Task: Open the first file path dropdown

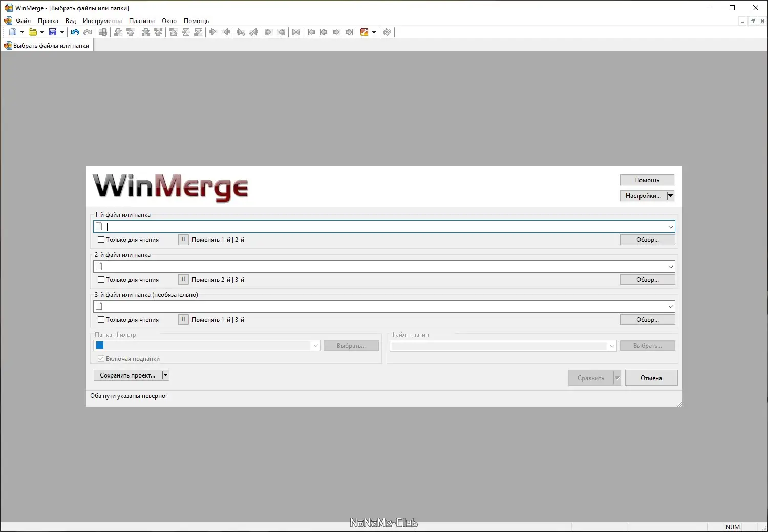Action: [x=670, y=226]
